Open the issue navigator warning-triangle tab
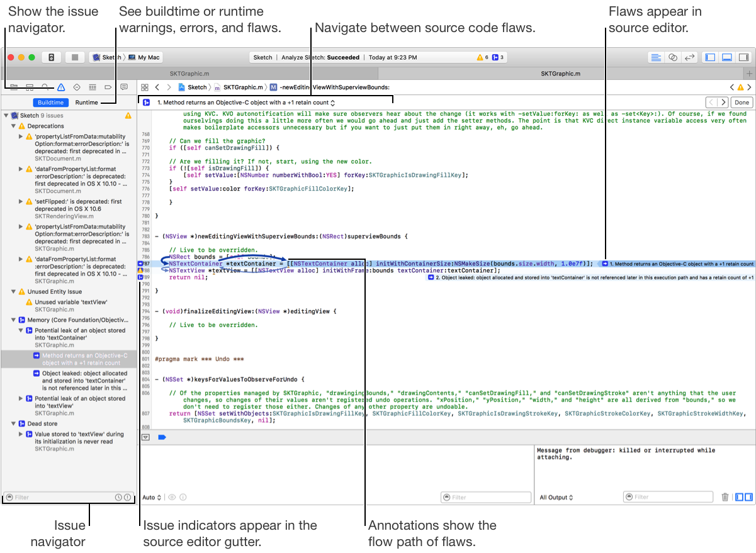This screenshot has width=756, height=553. click(61, 87)
